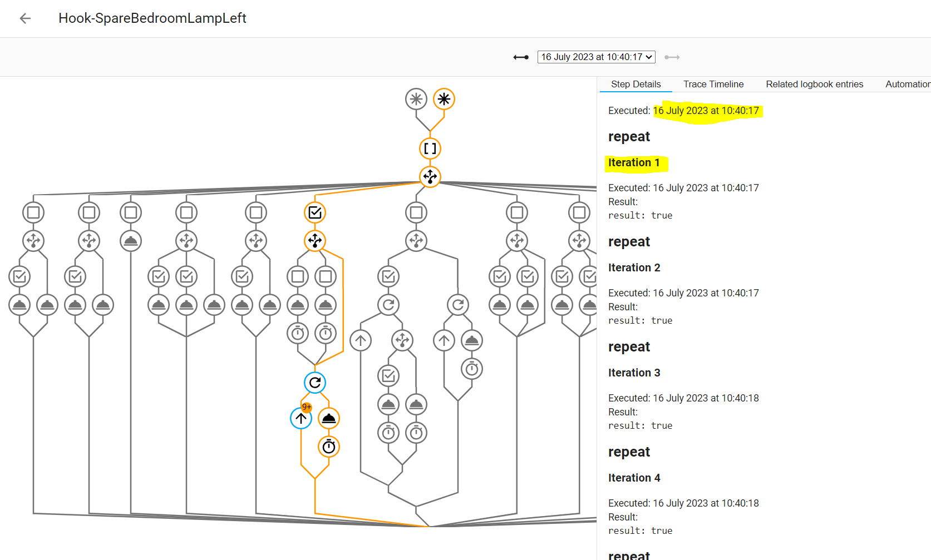
Task: Click the stop node badged 9+
Action: (301, 418)
